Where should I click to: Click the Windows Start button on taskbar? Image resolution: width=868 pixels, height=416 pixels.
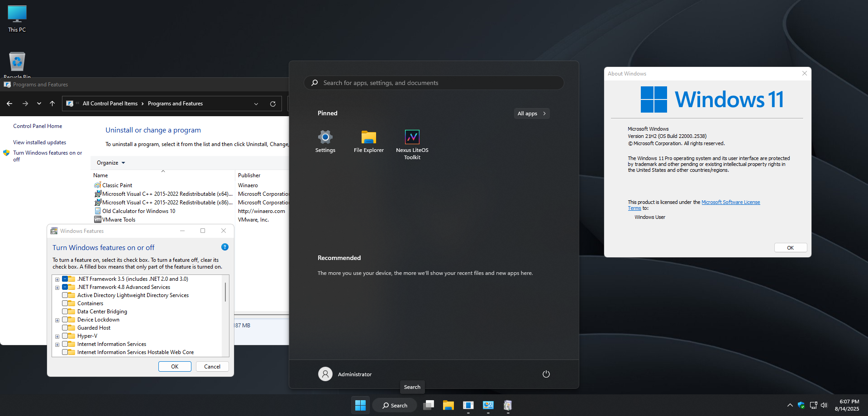coord(361,405)
